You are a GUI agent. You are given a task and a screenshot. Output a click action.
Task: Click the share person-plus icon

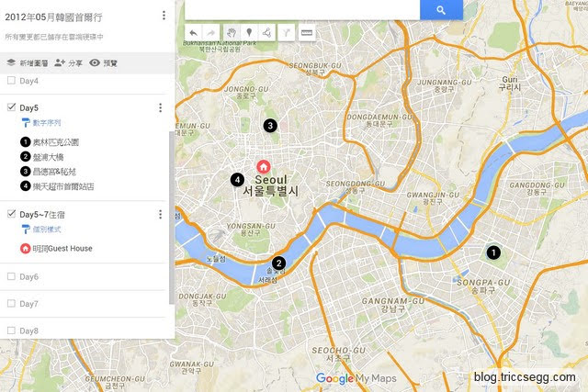[x=60, y=62]
